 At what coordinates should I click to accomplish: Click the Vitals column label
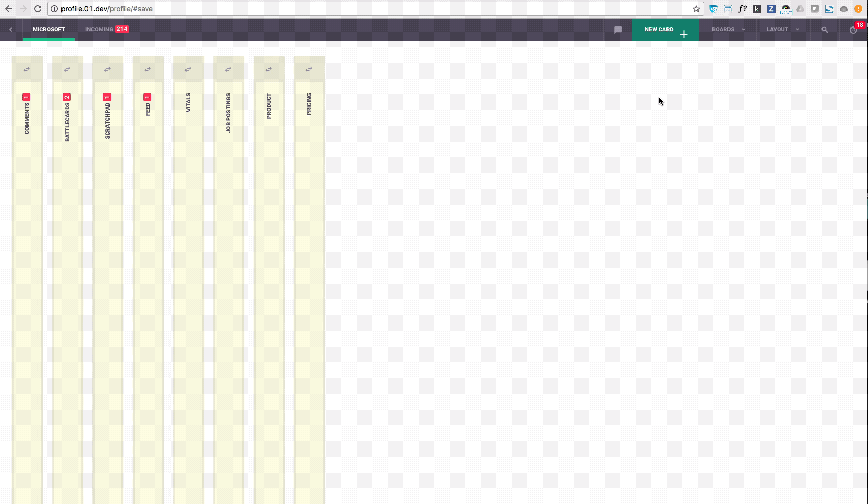point(188,102)
